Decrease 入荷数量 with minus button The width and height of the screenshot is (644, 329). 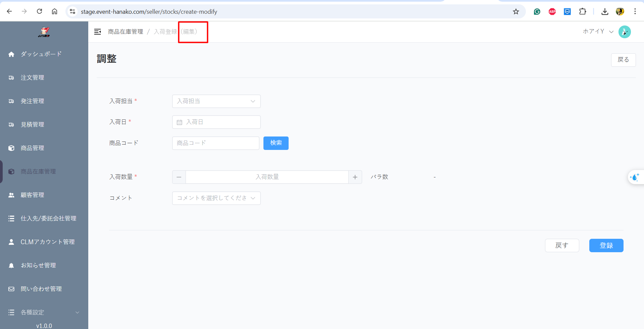(179, 177)
